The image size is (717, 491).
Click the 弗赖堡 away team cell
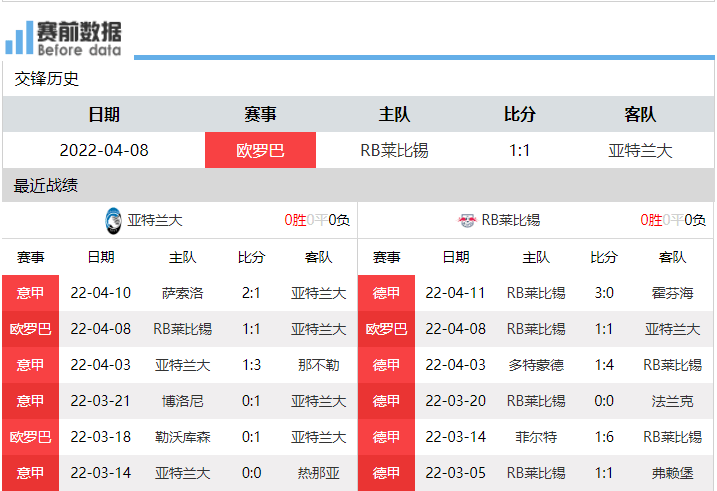tap(672, 473)
